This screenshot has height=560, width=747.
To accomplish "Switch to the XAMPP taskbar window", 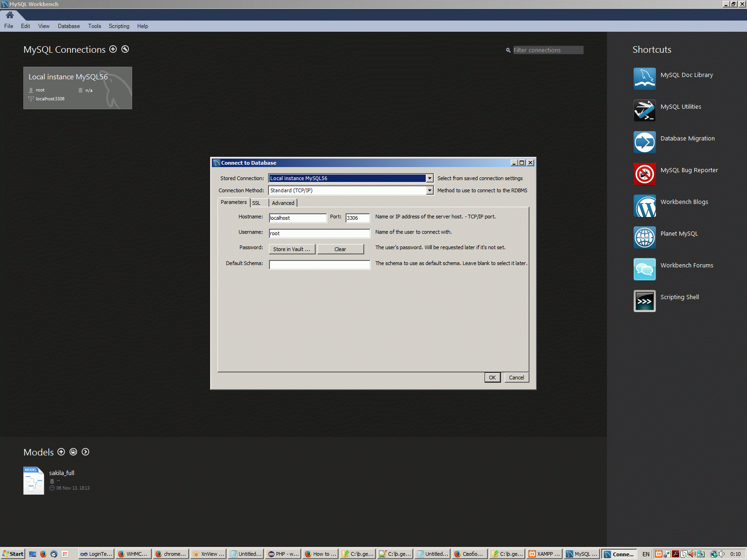I will [x=544, y=554].
